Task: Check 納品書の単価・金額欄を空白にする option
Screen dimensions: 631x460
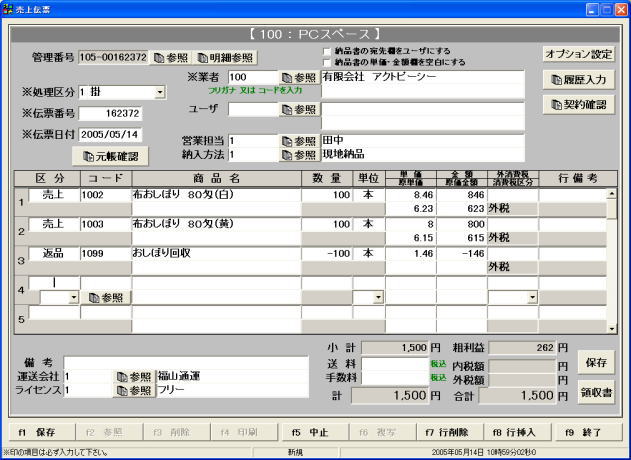Action: click(x=327, y=62)
